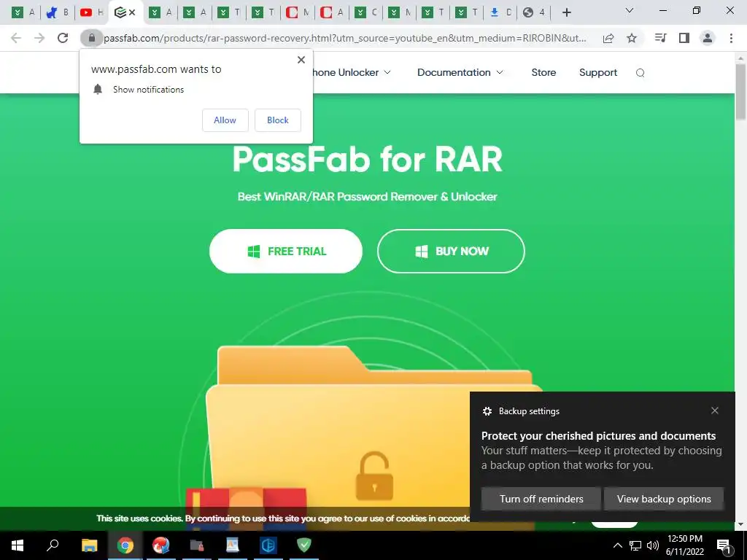Click the URL in the address bar
Viewport: 747px width, 560px height.
[x=345, y=38]
